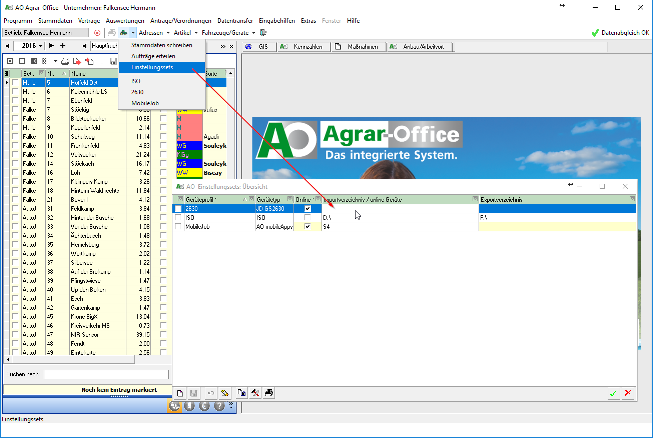The width and height of the screenshot is (653, 438).
Task: Expand more navigation buttons chevron
Action: [231, 405]
